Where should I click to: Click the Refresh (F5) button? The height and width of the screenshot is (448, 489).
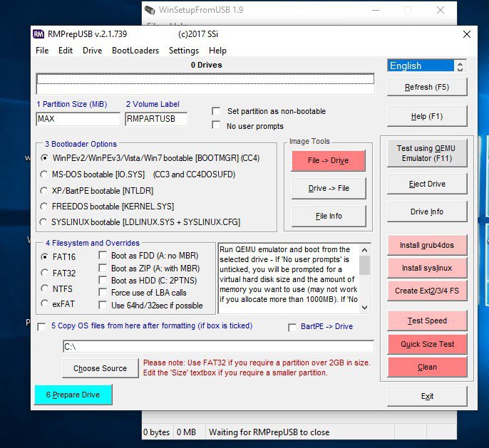point(427,87)
